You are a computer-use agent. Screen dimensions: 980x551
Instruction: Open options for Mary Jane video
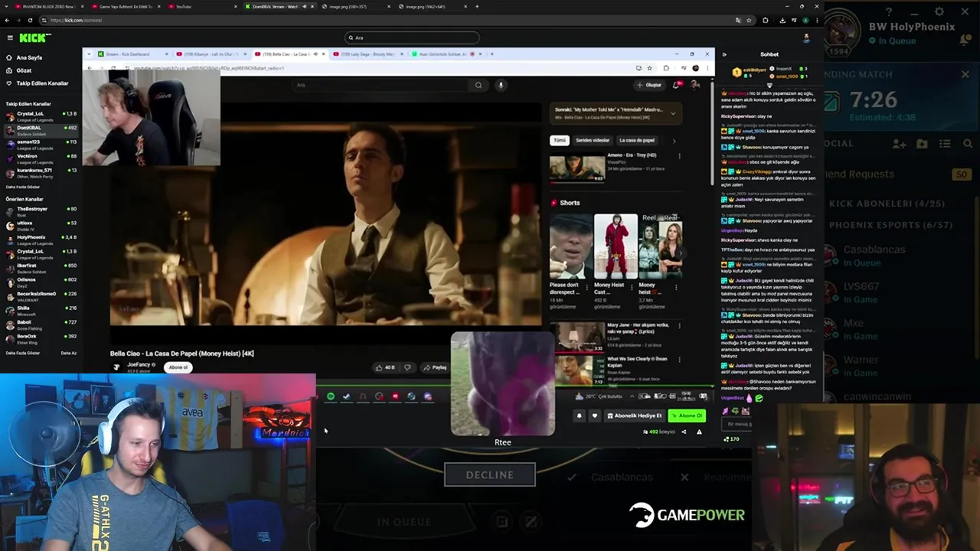679,326
